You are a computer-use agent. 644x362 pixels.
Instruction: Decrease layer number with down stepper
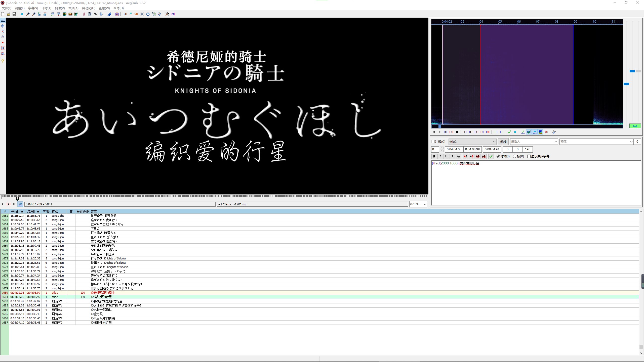click(x=441, y=151)
